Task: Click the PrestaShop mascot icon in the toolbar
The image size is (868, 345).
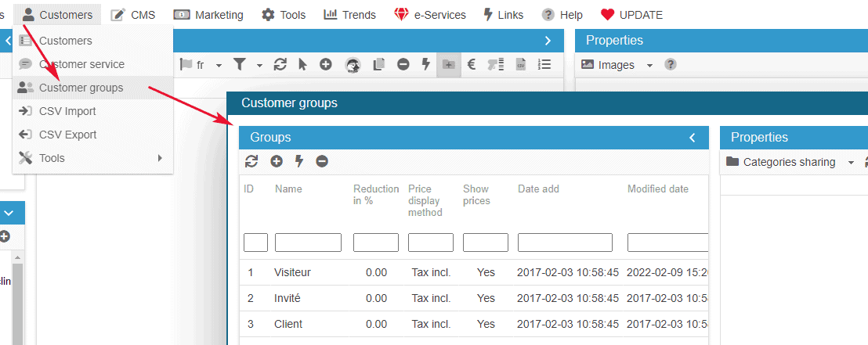Action: coord(353,65)
